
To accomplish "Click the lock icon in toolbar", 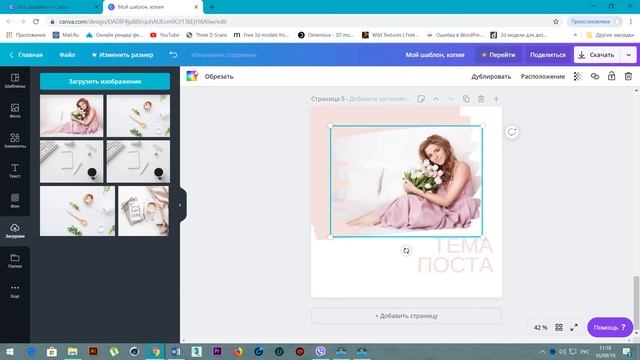I will tap(611, 76).
